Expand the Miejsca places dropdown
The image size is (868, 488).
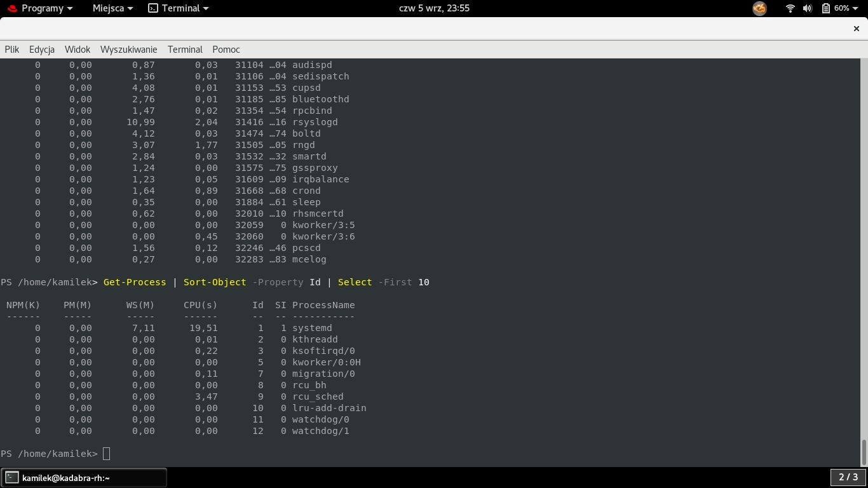(x=112, y=8)
